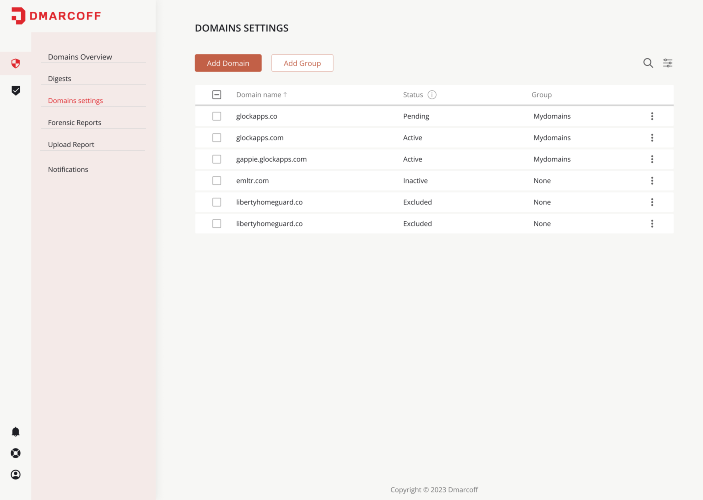Click the emltr.com domain name

point(252,181)
